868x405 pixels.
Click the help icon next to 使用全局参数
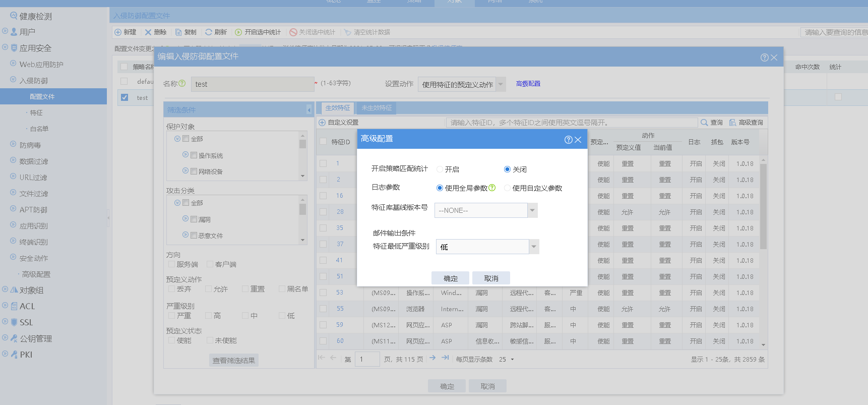click(492, 188)
